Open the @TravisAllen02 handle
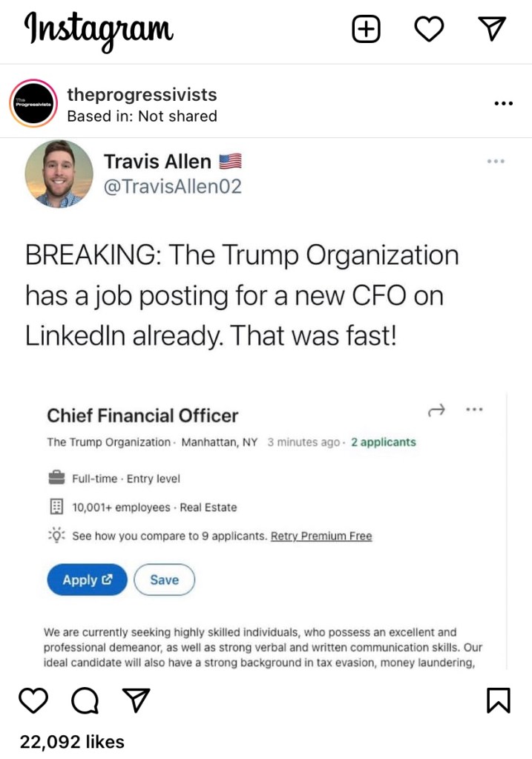The image size is (532, 759). pyautogui.click(x=173, y=187)
